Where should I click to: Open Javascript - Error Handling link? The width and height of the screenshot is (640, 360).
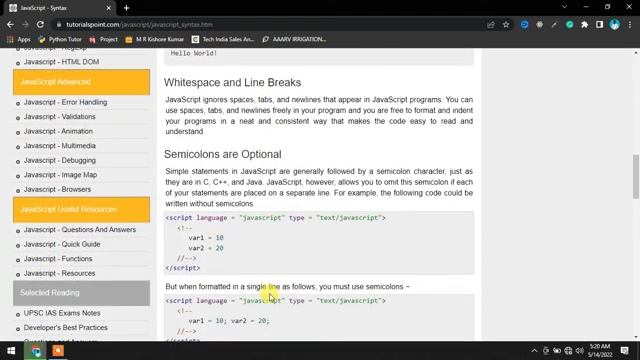tap(65, 102)
